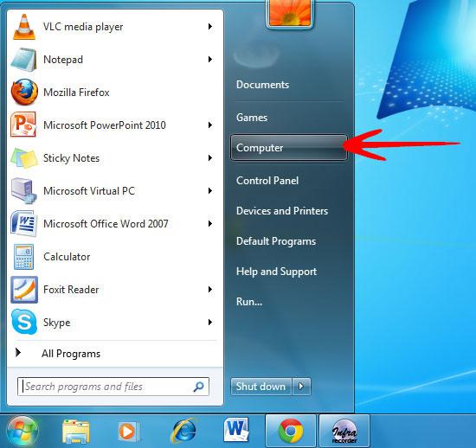
Task: Click Calculator program label
Action: click(67, 257)
